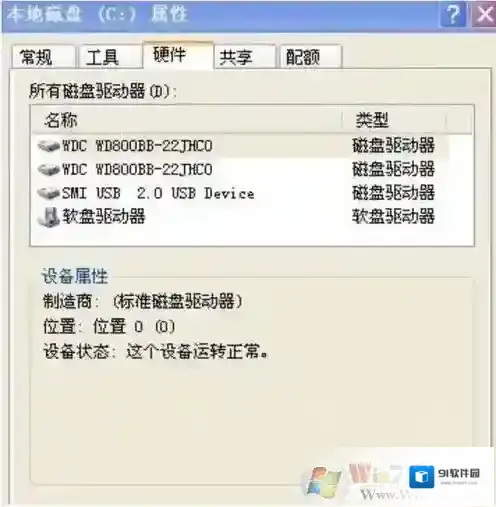496x507 pixels.
Task: Click the first WDC WD800BB drive icon
Action: click(48, 146)
